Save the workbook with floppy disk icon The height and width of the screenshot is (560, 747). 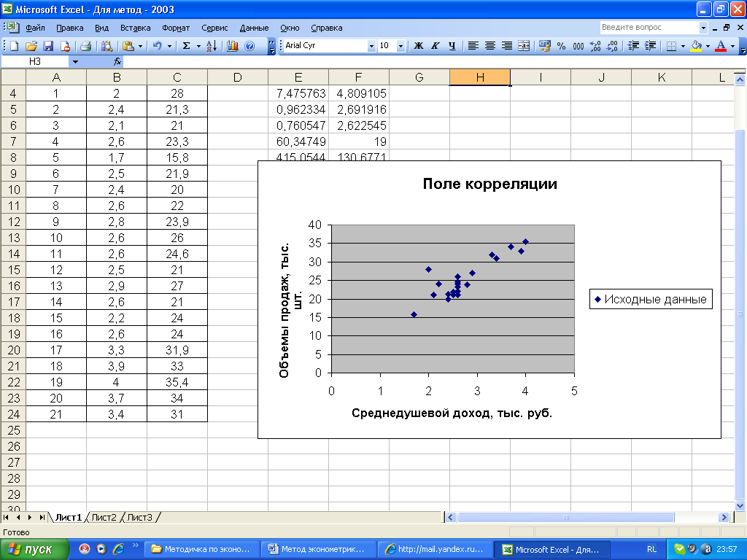pos(48,46)
